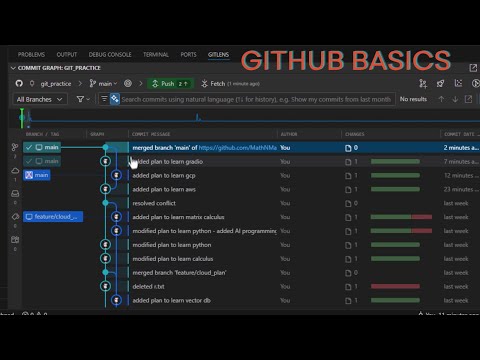Click the git_practice repository name
Screen dimensions: 480x360
(56, 84)
